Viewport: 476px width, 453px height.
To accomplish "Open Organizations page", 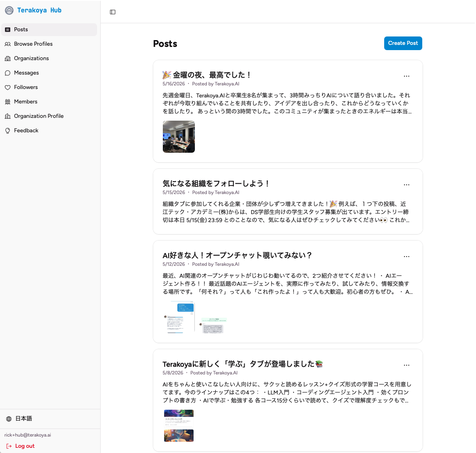I will (49, 59).
